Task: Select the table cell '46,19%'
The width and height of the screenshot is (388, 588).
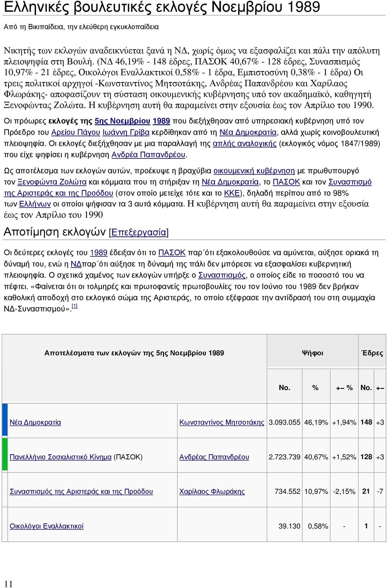Action: 316,422
